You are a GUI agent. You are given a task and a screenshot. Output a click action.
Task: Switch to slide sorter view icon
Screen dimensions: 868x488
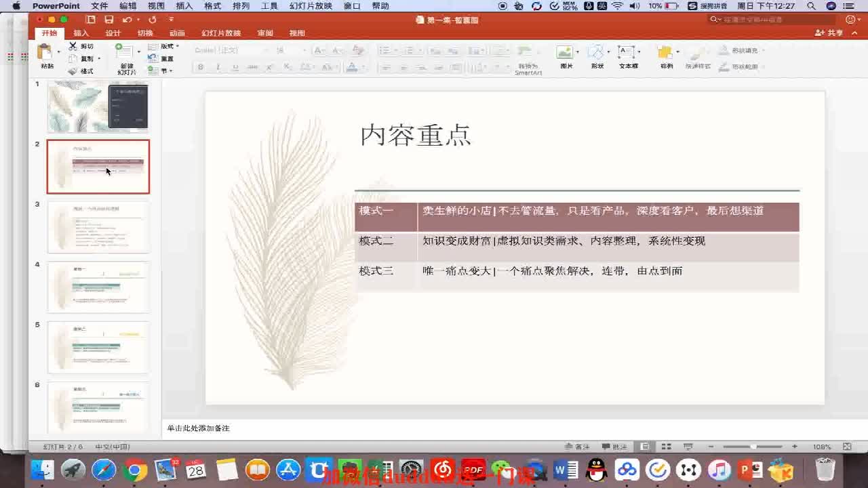(x=667, y=446)
